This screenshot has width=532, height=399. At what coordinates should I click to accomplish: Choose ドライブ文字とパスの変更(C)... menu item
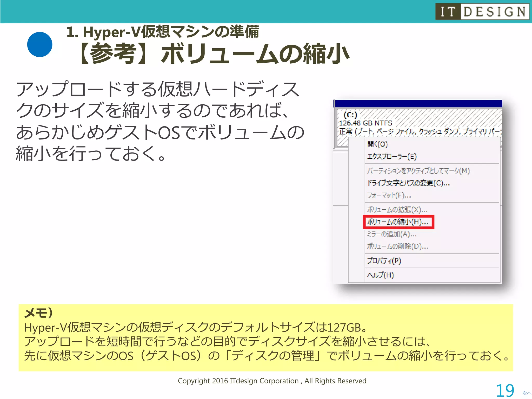click(408, 183)
